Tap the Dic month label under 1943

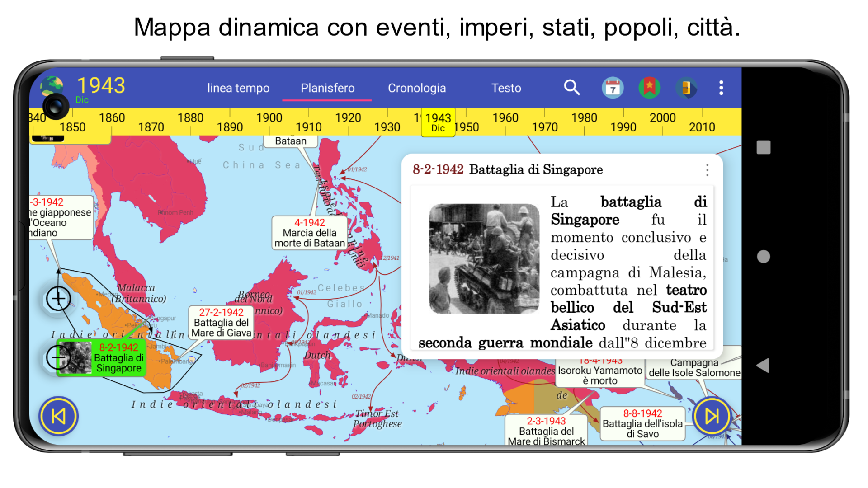82,100
